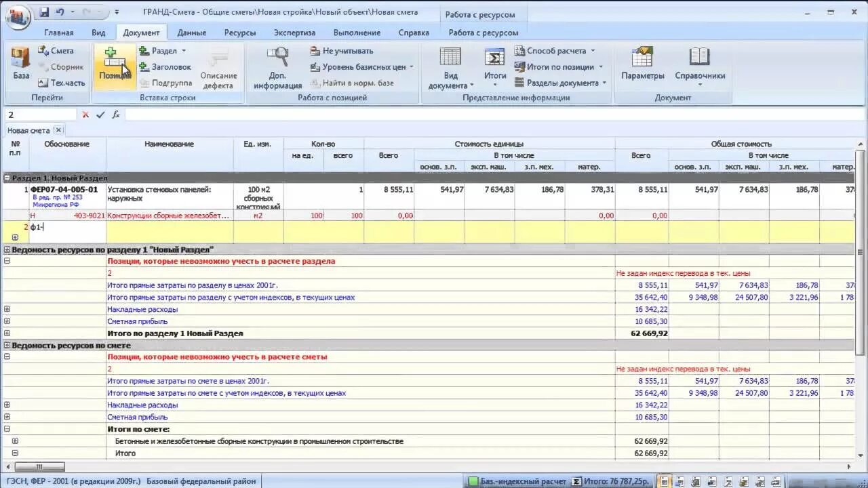Toggle Баз.-индексный расчет in status bar

tap(517, 481)
